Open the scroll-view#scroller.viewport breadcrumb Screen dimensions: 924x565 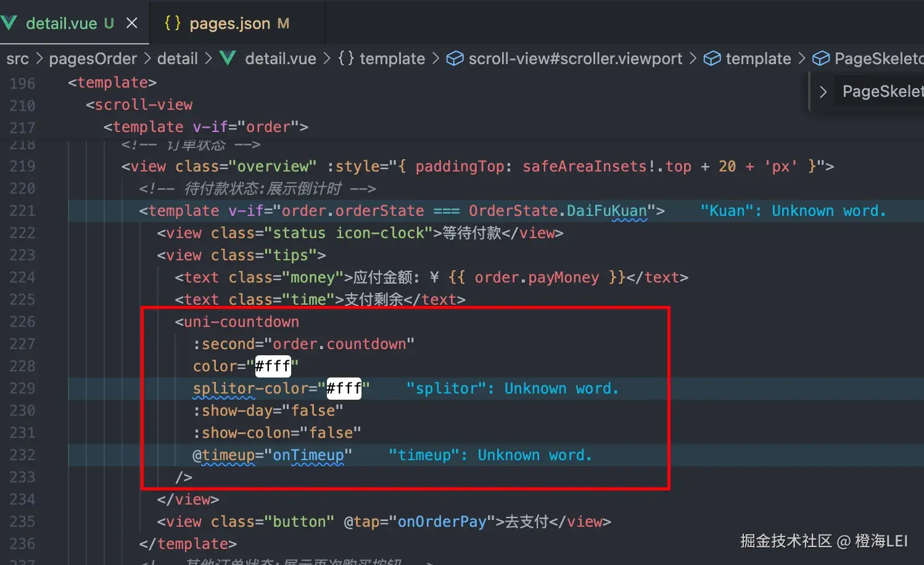pyautogui.click(x=575, y=59)
